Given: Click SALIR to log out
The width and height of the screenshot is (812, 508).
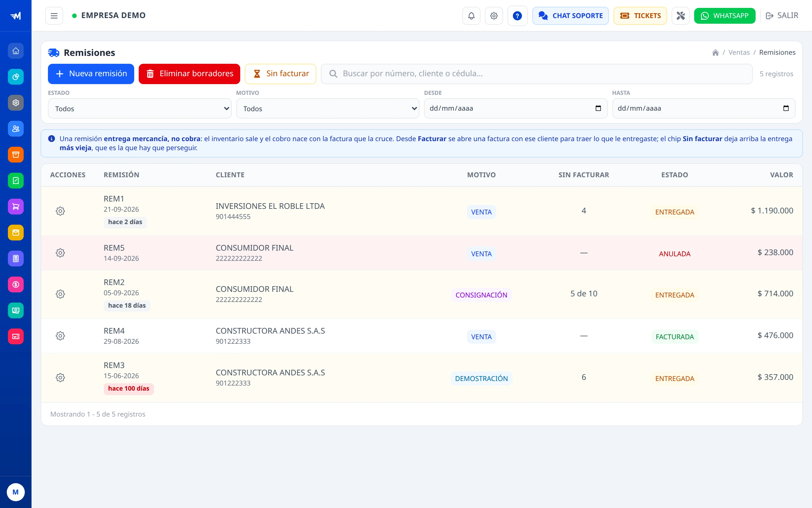Looking at the screenshot, I should [782, 16].
